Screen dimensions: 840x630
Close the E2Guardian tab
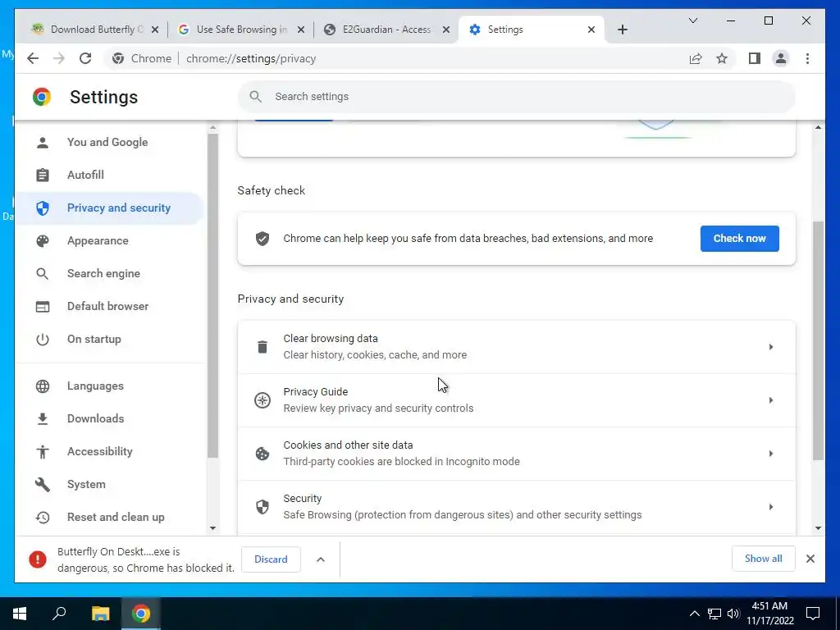[445, 30]
